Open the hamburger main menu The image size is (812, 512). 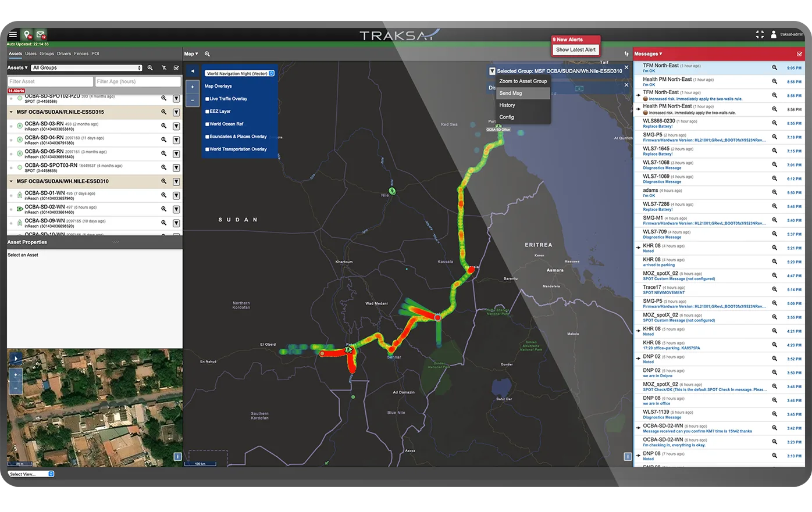[x=13, y=35]
